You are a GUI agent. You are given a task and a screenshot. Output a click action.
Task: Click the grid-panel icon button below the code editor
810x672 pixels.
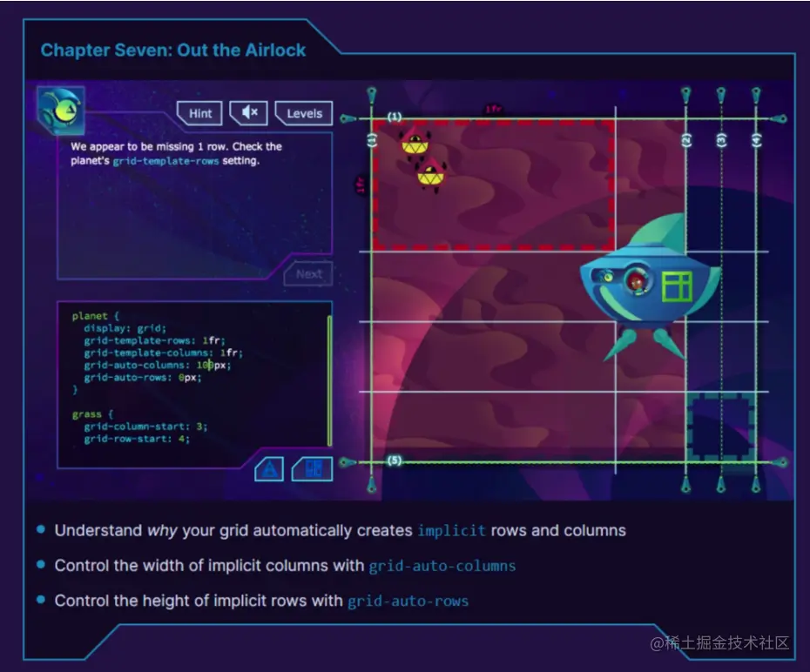[x=313, y=468]
